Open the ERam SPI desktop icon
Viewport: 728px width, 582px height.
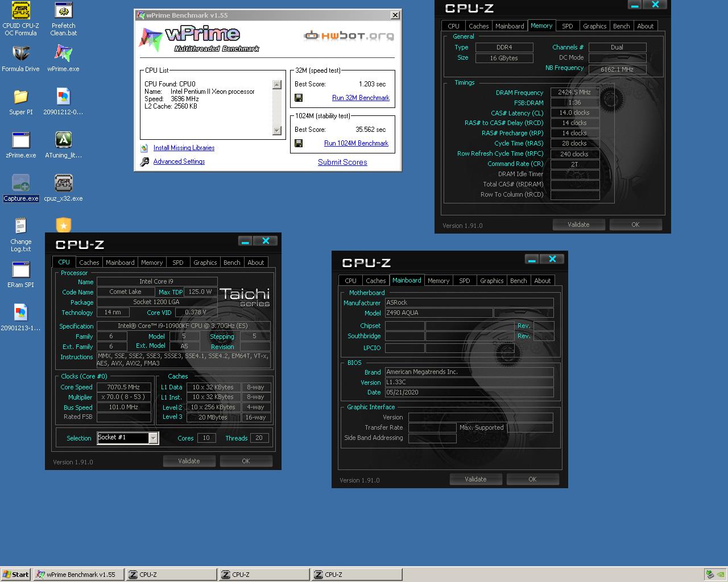tap(20, 270)
